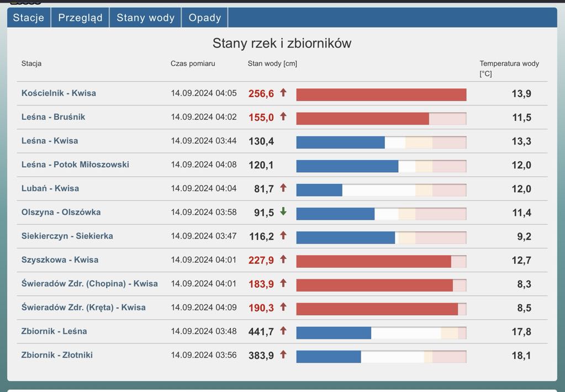565x392 pixels.
Task: Click the Stan wody [cm] column header
Action: [272, 63]
